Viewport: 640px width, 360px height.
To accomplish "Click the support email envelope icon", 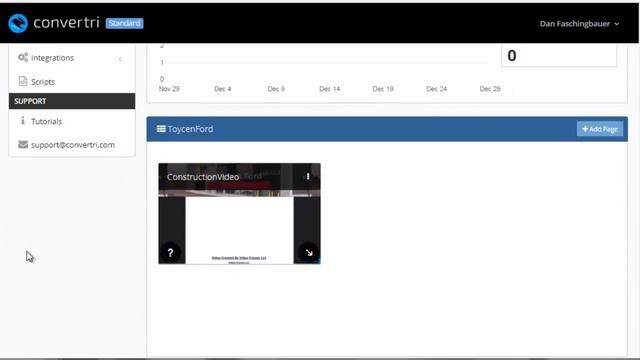I will click(23, 144).
